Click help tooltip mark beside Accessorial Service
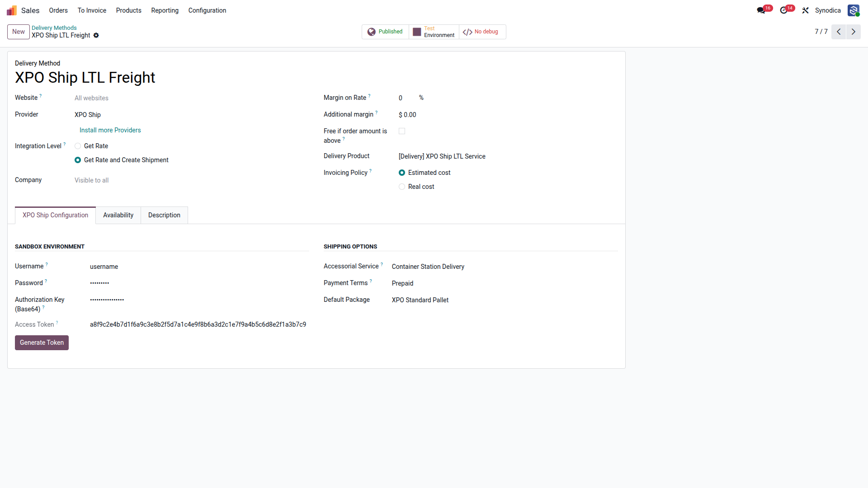This screenshot has height=488, width=868. click(x=382, y=264)
